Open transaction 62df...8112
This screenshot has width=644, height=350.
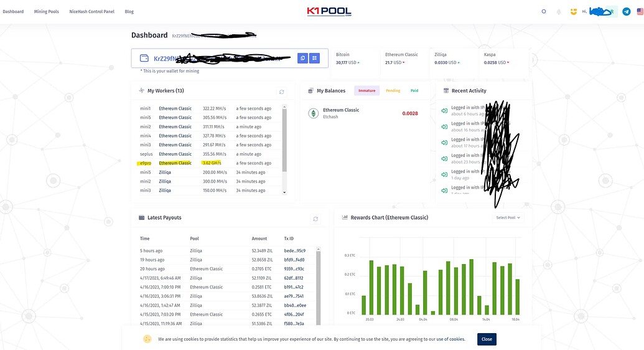pyautogui.click(x=294, y=278)
